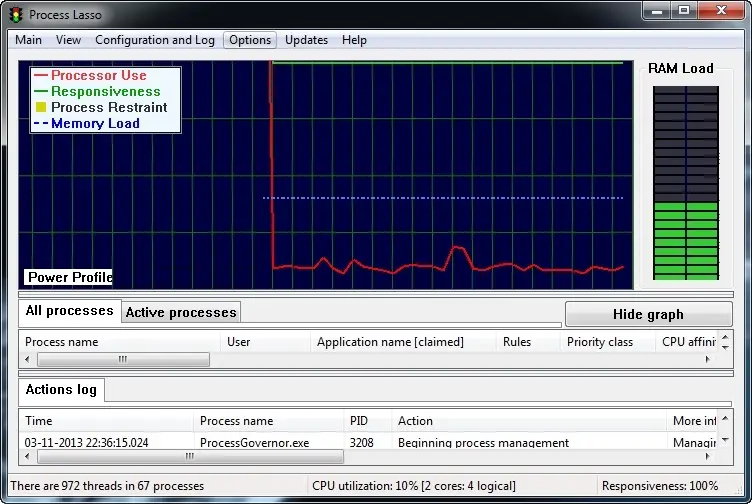Screen dimensions: 752x504
Task: Open the Main menu
Action: (x=28, y=40)
